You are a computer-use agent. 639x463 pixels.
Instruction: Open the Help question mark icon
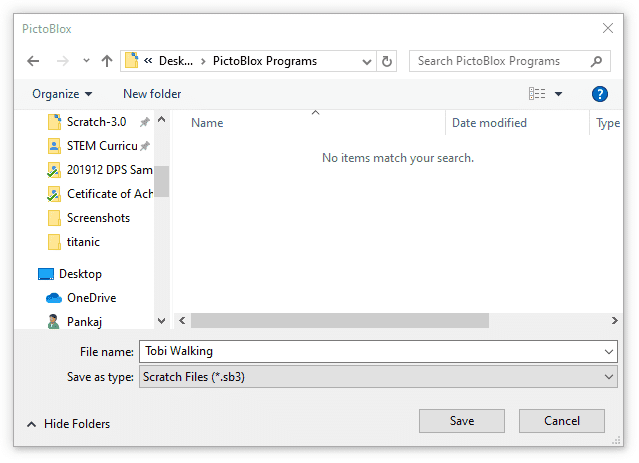(600, 94)
